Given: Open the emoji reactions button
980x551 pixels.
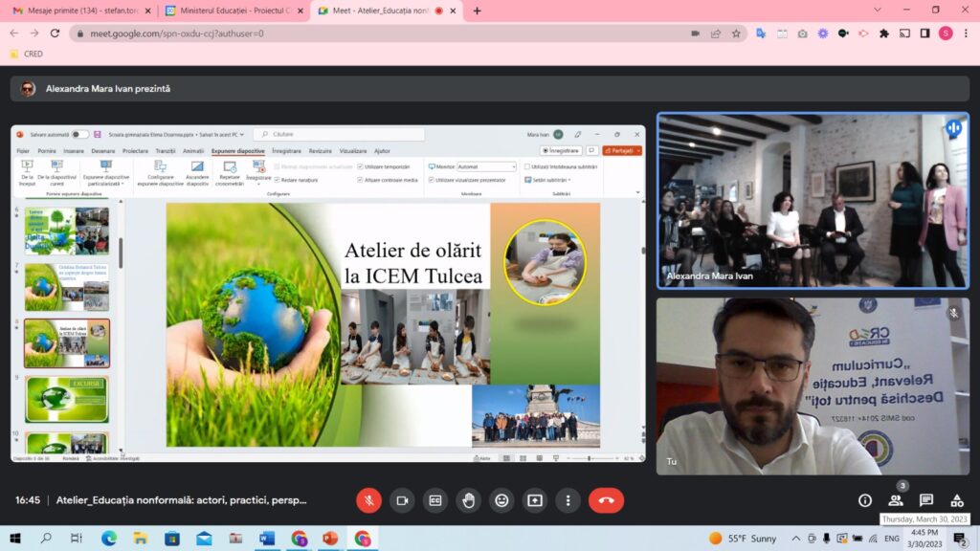Looking at the screenshot, I should coord(501,500).
